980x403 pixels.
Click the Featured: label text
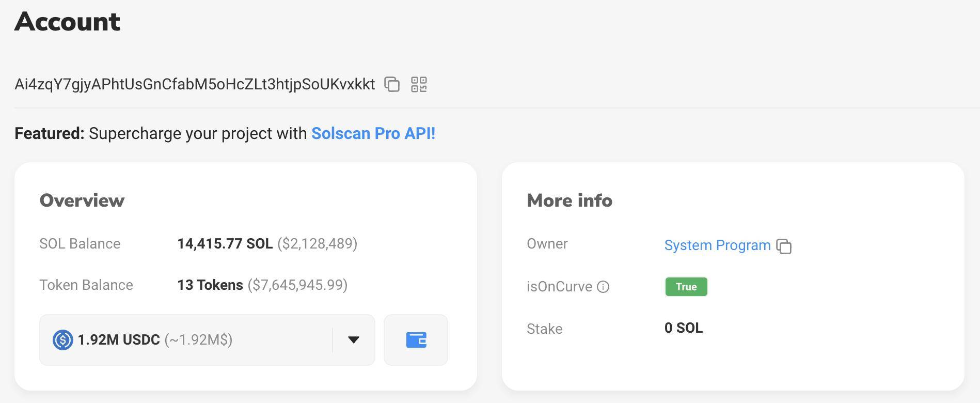[x=50, y=133]
